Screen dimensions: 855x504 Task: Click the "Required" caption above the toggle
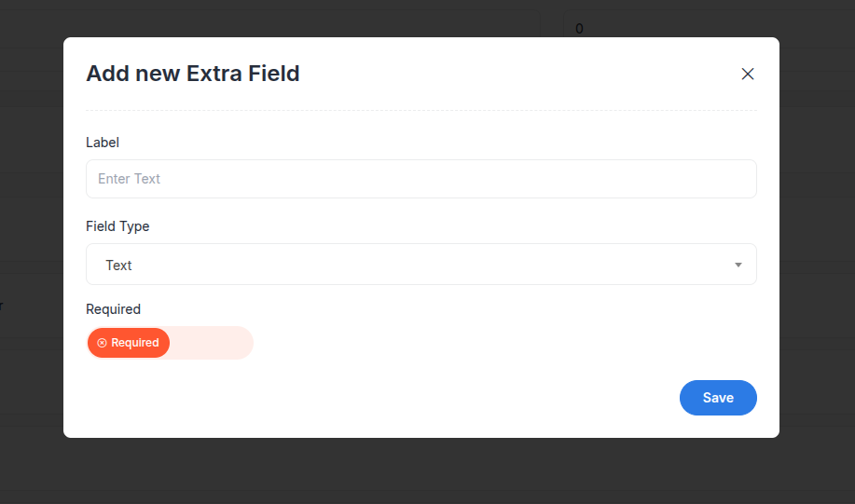(x=113, y=309)
